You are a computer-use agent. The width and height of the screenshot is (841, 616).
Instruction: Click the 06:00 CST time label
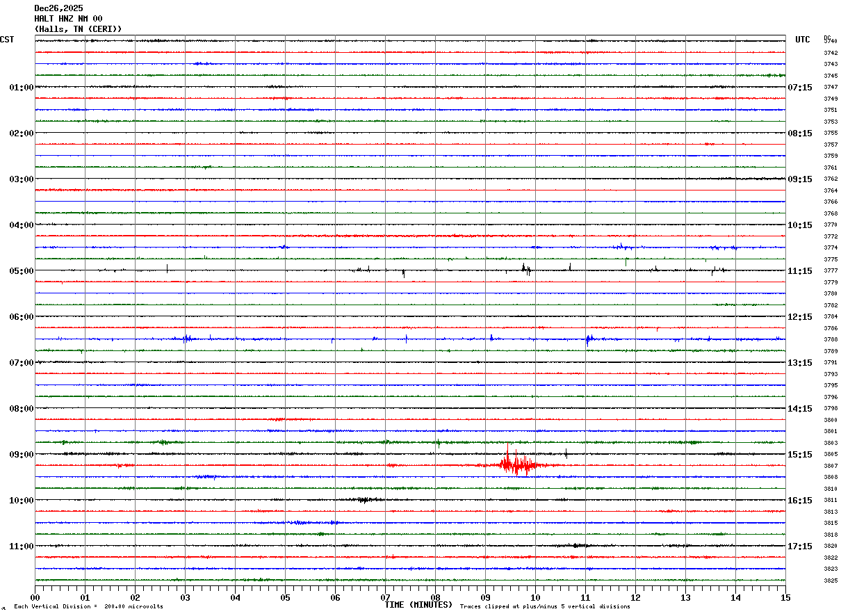click(x=22, y=317)
